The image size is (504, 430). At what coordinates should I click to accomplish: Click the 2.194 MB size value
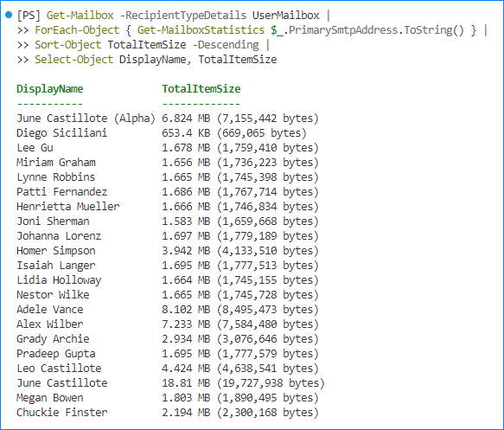click(186, 414)
